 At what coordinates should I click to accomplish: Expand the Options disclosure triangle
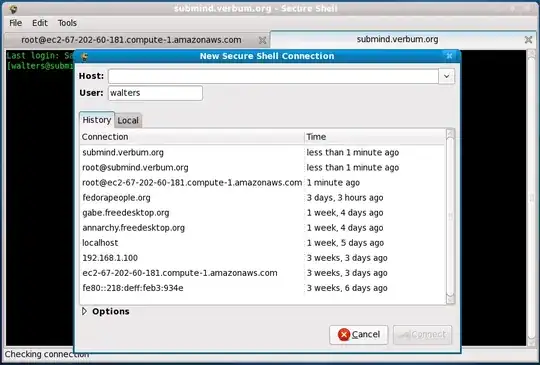click(x=84, y=311)
